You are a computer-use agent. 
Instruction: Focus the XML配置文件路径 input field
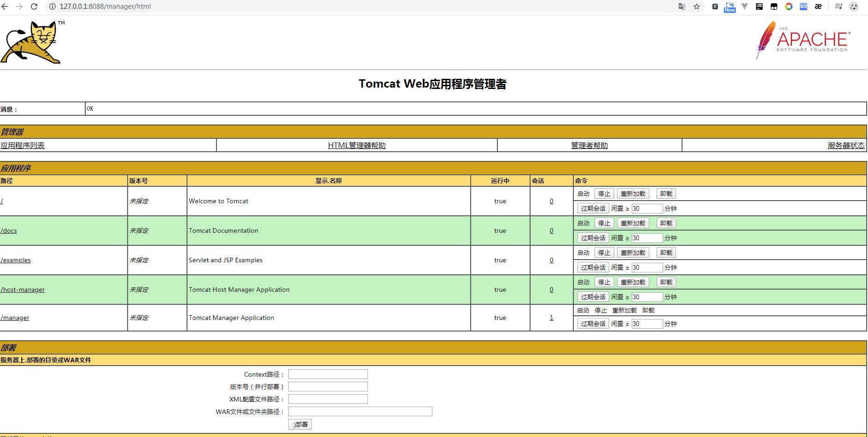point(328,399)
